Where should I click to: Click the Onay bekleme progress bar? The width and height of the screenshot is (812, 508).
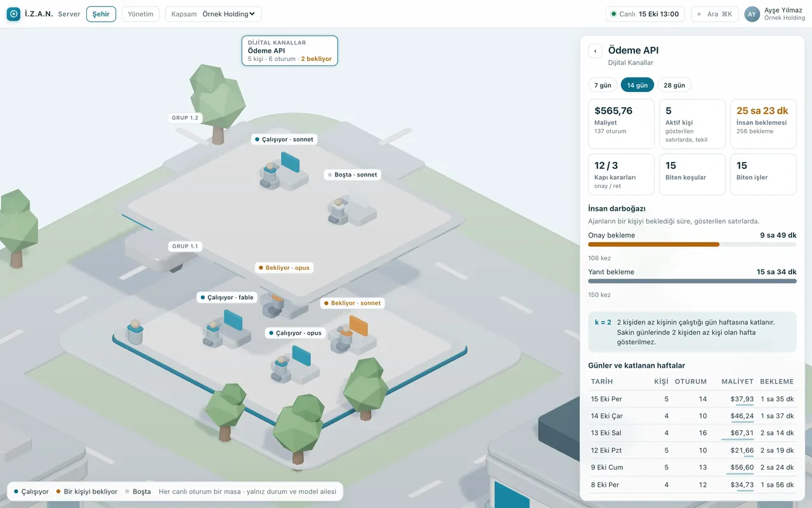click(692, 244)
